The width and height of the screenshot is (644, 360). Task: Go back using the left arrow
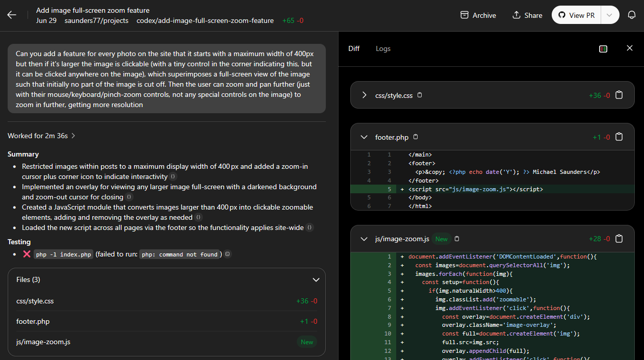click(12, 15)
